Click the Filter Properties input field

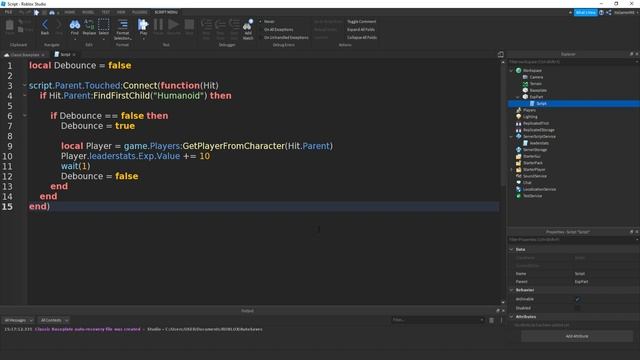tap(573, 240)
